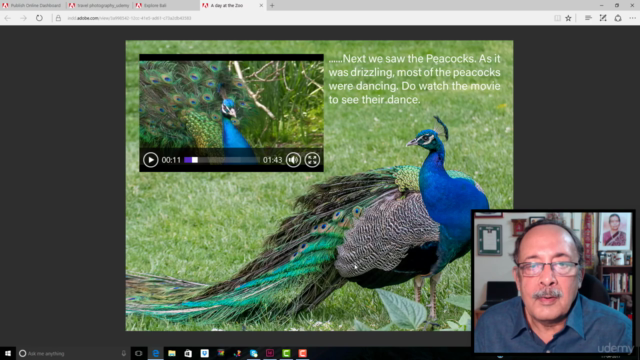Click the 00:11 elapsed time label
The width and height of the screenshot is (640, 360).
coord(171,160)
